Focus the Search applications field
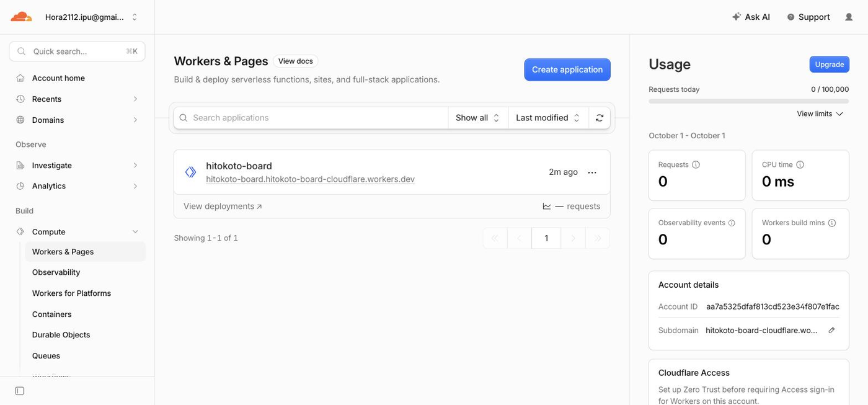 311,118
